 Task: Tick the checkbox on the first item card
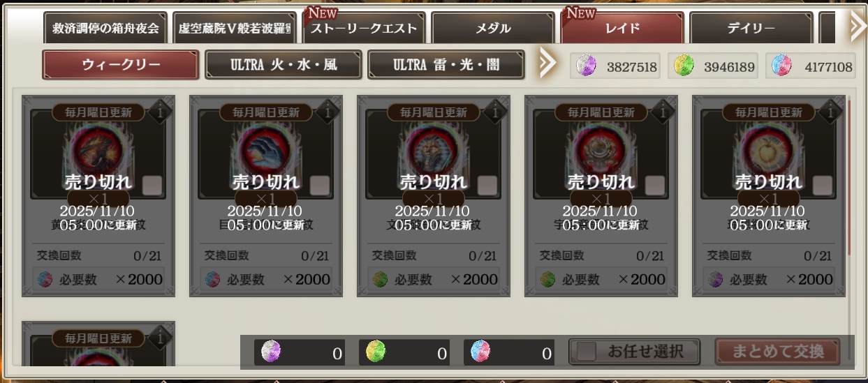pyautogui.click(x=152, y=186)
